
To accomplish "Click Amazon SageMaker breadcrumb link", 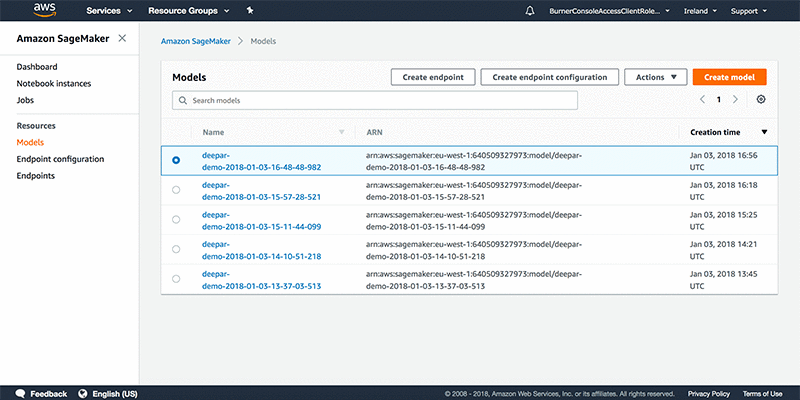I will click(x=195, y=41).
